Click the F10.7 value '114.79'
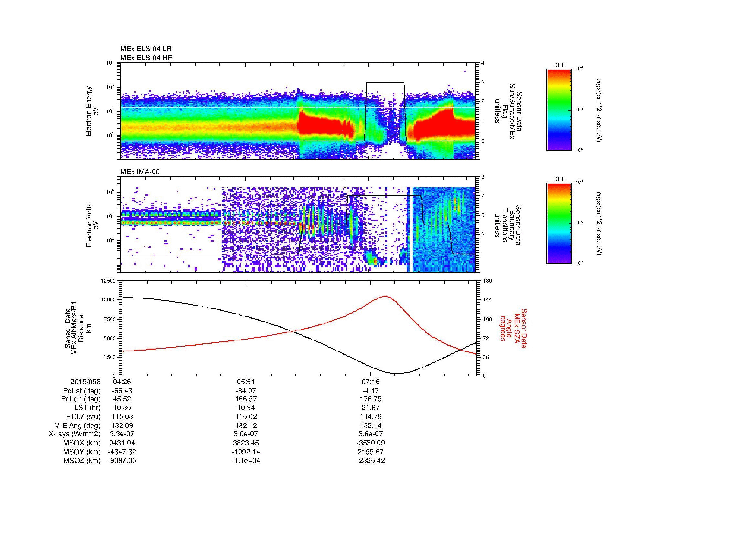 click(371, 416)
